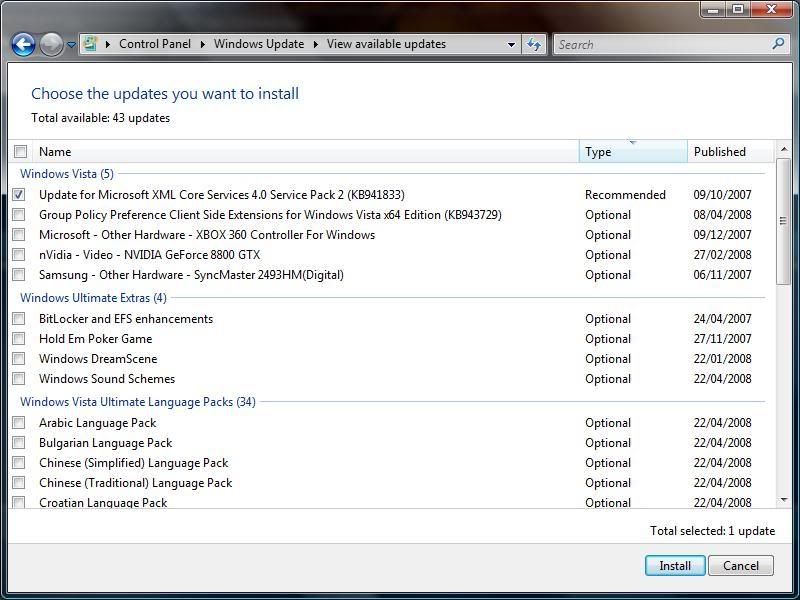Open address bar history dropdown arrow

511,44
